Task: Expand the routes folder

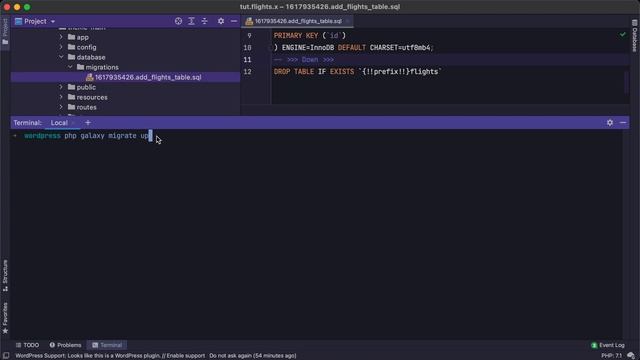Action: 61,107
